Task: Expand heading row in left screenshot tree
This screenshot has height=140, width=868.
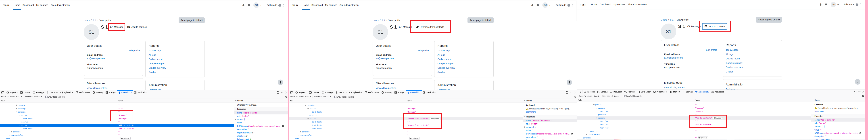Action: click(x=17, y=109)
